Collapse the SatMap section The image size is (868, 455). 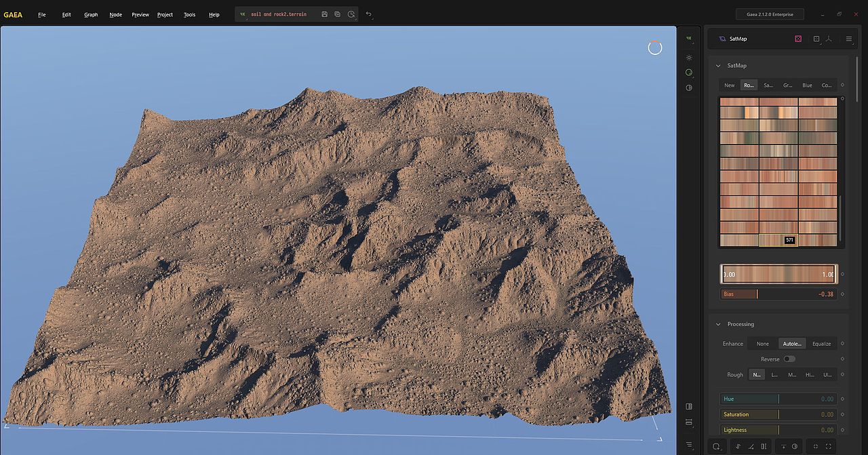point(718,66)
